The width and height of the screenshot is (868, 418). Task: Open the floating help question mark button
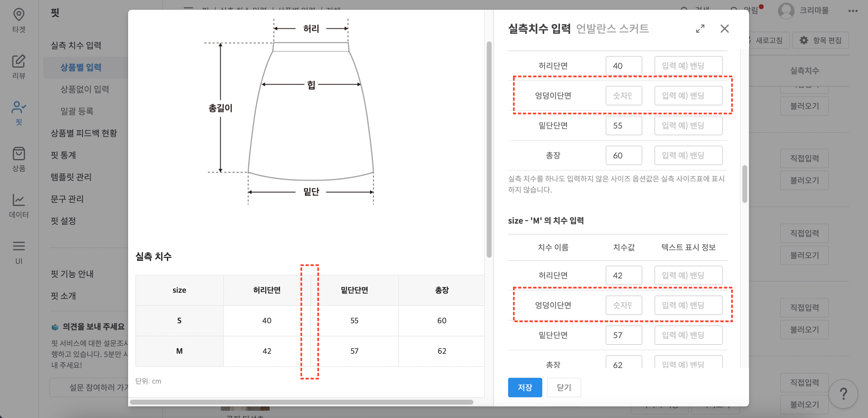pyautogui.click(x=844, y=394)
